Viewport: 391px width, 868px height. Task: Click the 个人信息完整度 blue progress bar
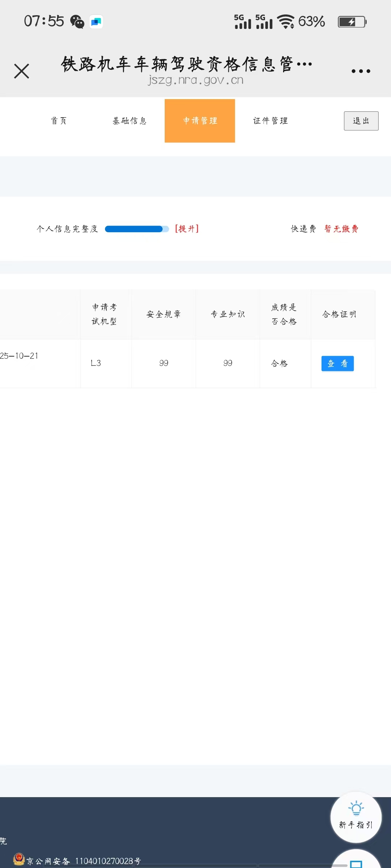(x=136, y=229)
